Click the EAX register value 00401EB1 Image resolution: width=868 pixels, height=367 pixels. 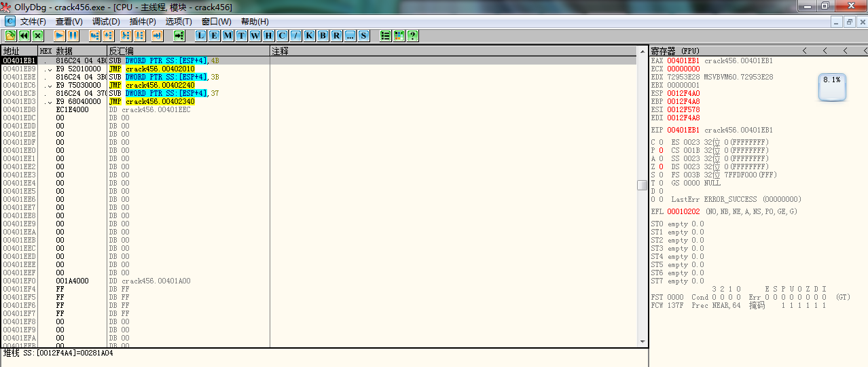683,60
